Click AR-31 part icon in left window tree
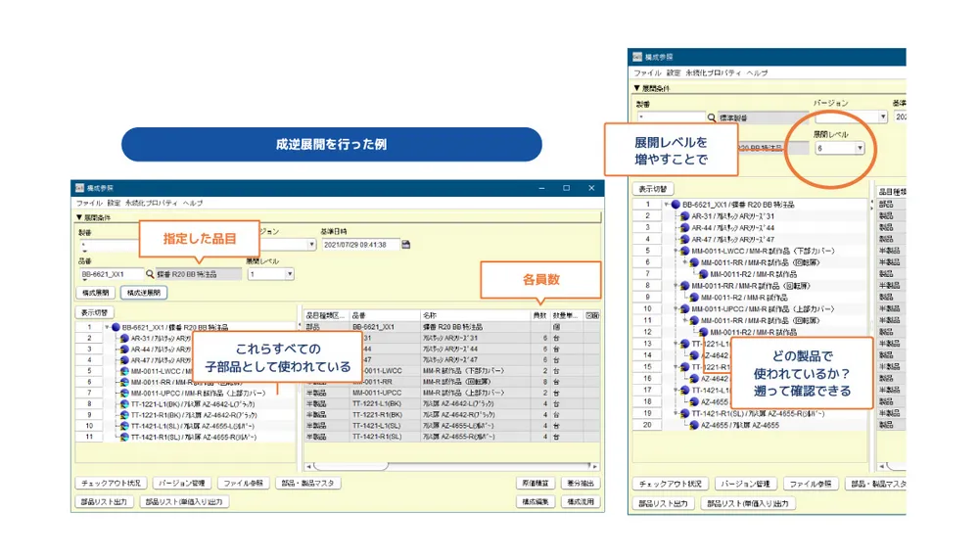 [x=124, y=339]
